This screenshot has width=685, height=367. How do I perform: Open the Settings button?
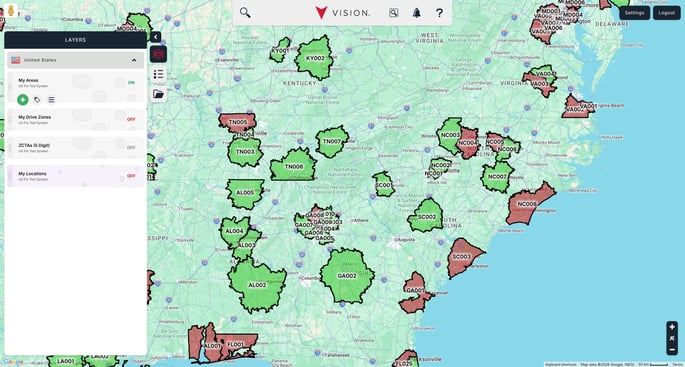(x=634, y=13)
